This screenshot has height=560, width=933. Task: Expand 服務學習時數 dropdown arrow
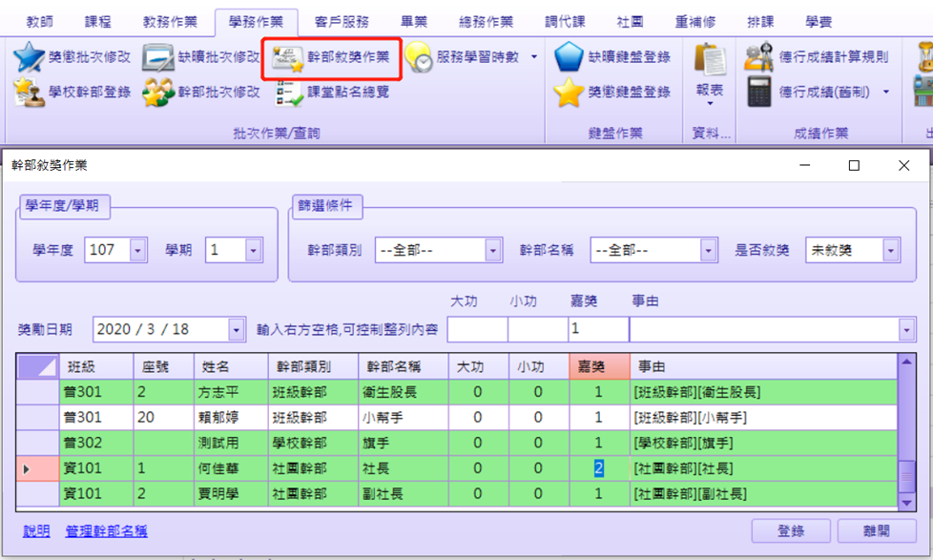tap(533, 57)
